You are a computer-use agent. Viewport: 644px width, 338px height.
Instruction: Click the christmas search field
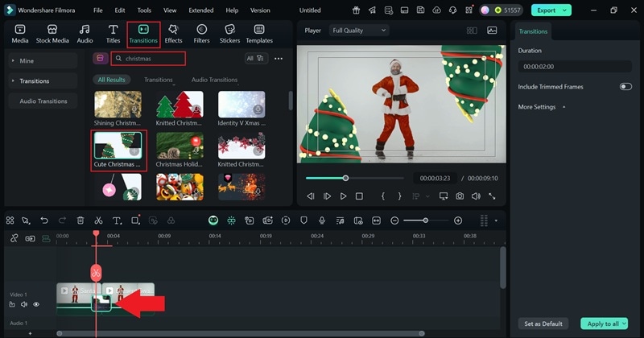[148, 59]
